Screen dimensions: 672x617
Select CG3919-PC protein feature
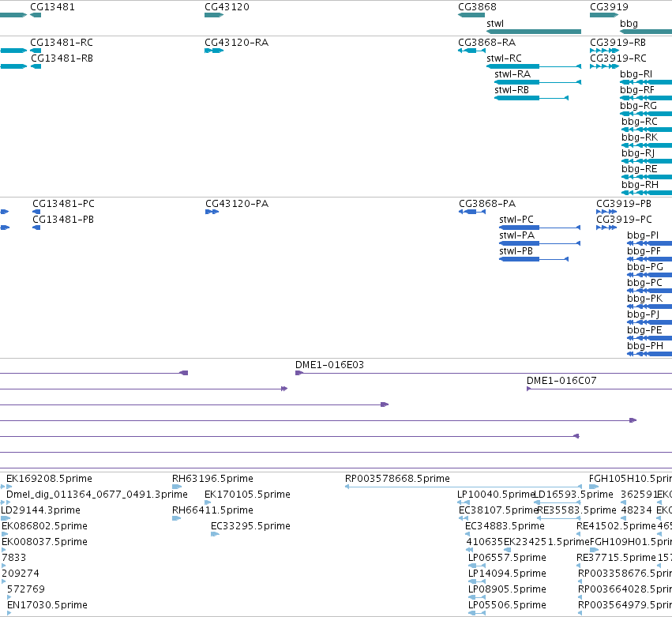[624, 220]
